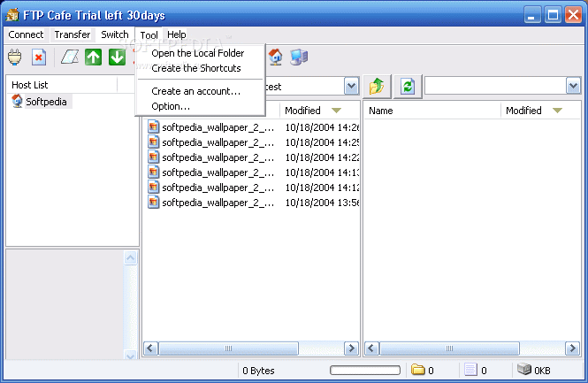Choose Create an account... menu entry
This screenshot has height=383, width=588.
pos(201,91)
